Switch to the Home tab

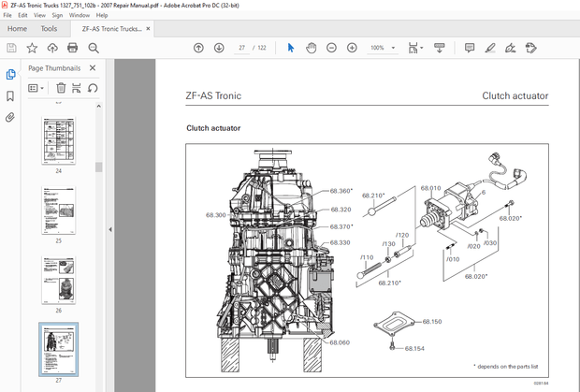click(17, 28)
